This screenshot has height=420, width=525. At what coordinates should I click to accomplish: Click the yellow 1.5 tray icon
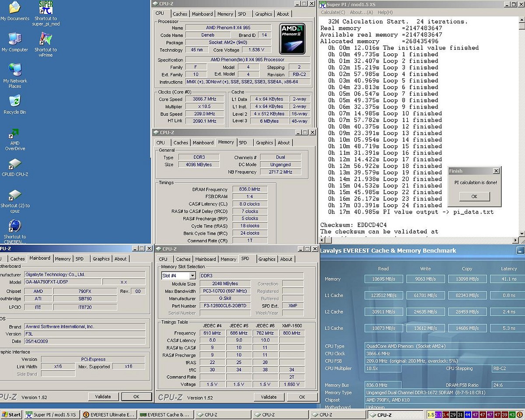coord(431,415)
